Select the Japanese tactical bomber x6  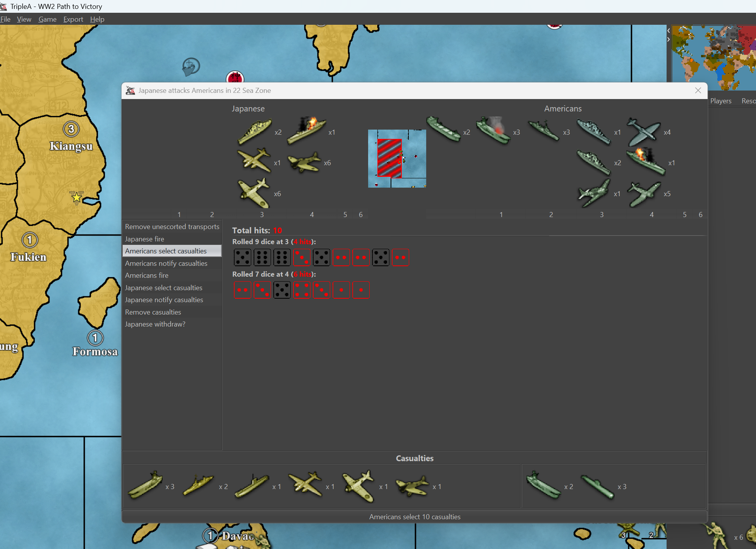pyautogui.click(x=305, y=162)
